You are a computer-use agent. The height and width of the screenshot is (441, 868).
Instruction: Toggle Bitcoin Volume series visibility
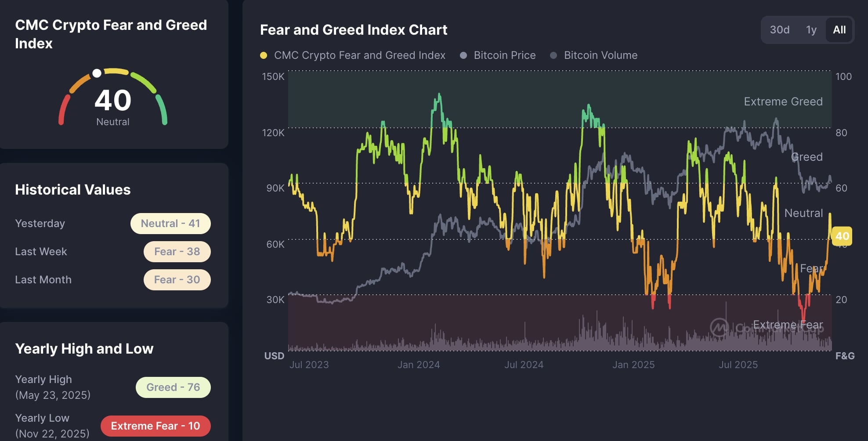coord(594,55)
